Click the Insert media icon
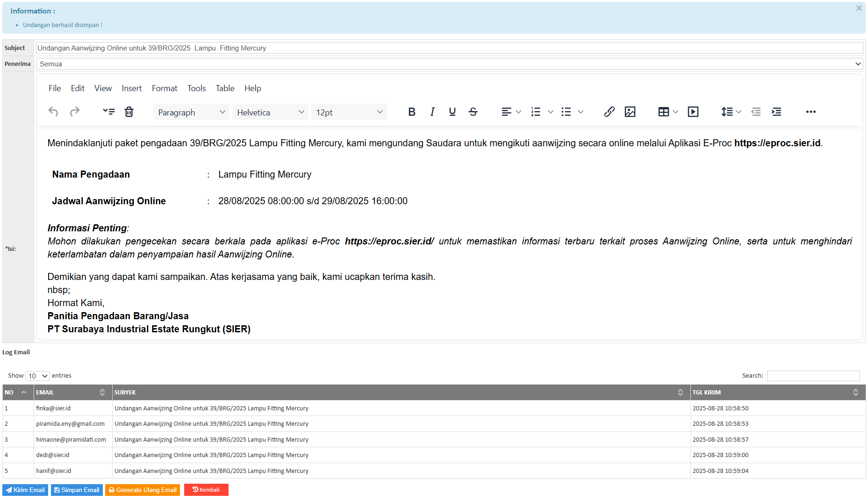 (x=693, y=112)
